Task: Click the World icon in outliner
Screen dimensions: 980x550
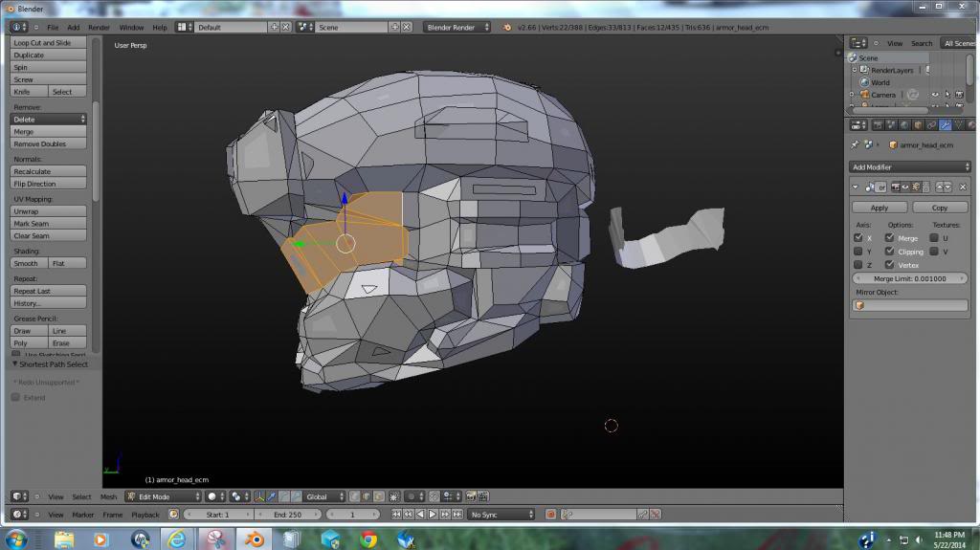Action: (864, 82)
